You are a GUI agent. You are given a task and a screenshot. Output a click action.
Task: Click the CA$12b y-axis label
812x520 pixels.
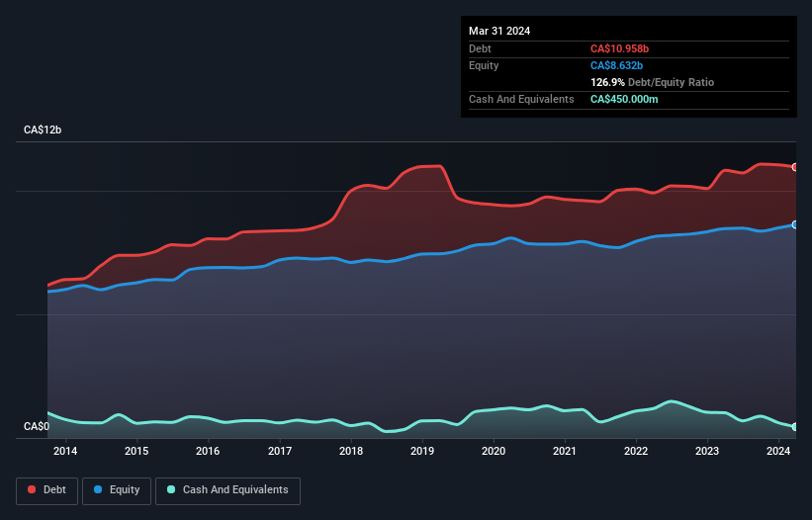[43, 130]
